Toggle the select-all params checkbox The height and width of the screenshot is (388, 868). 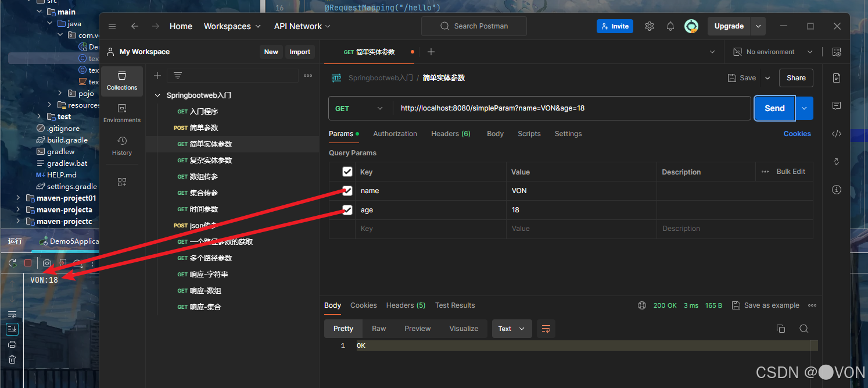point(347,172)
